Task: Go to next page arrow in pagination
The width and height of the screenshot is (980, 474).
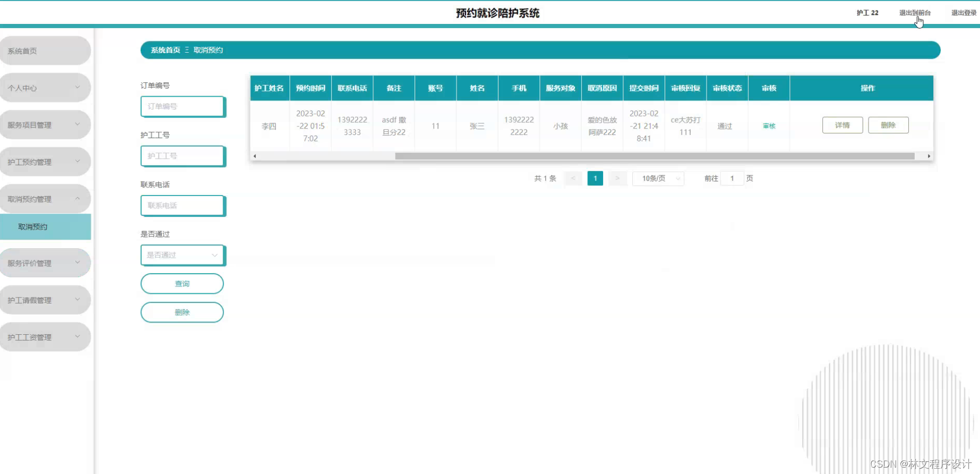Action: (x=617, y=179)
